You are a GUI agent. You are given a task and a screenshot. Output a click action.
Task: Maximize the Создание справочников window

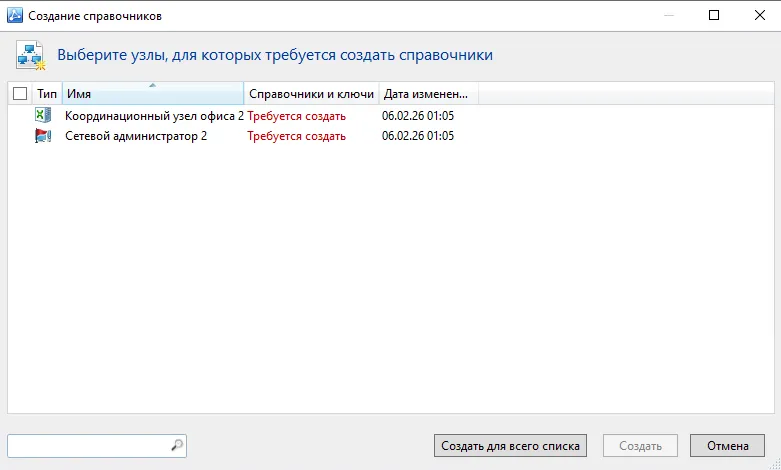coord(714,15)
